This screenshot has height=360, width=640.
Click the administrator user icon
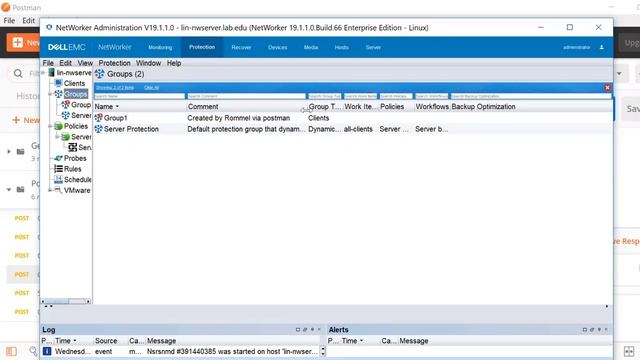click(x=602, y=47)
